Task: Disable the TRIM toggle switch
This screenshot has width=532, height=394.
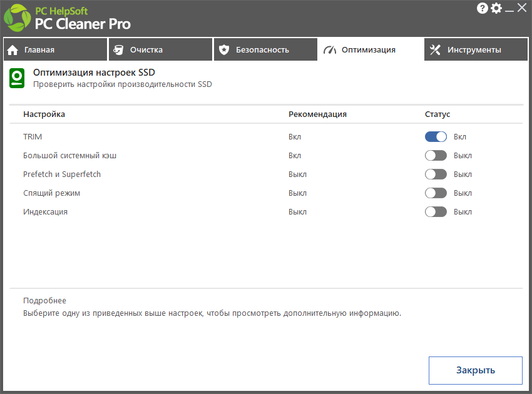Action: click(436, 136)
